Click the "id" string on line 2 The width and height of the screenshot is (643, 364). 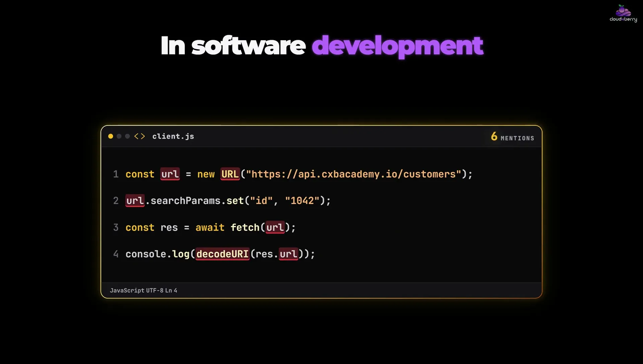pos(262,201)
